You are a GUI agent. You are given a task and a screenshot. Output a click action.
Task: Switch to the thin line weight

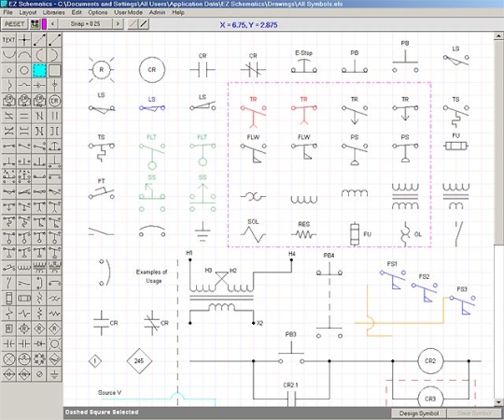point(133,23)
